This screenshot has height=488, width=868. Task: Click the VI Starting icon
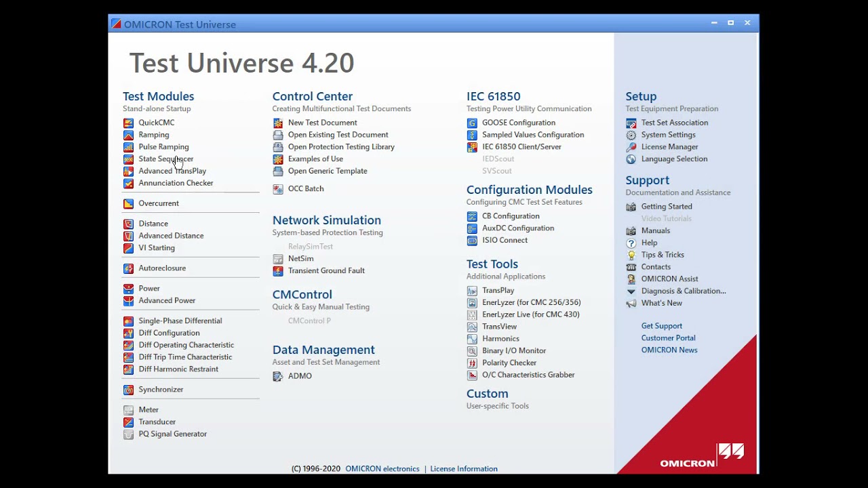[x=128, y=249]
